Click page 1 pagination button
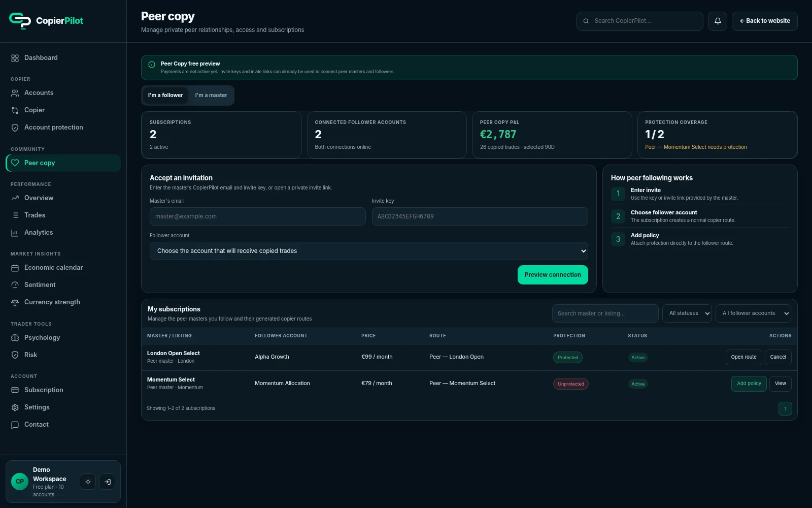Image resolution: width=812 pixels, height=508 pixels. (785, 409)
